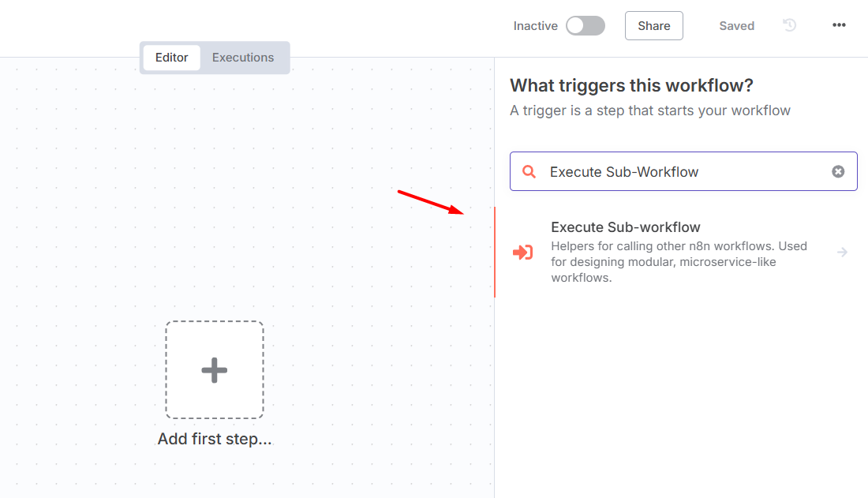This screenshot has height=498, width=868.
Task: Focus the Execute Sub-Workflow search box
Action: (683, 171)
